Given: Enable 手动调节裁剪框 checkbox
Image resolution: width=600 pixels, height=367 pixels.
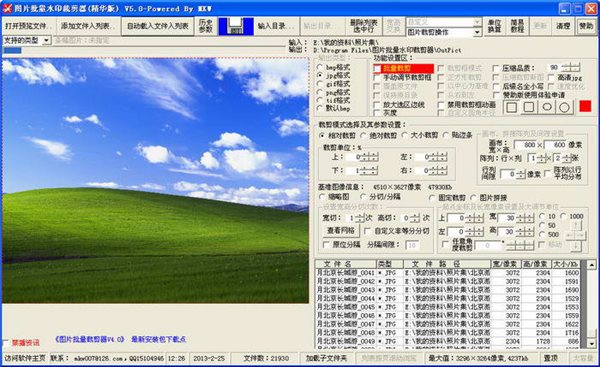Looking at the screenshot, I should [x=377, y=78].
